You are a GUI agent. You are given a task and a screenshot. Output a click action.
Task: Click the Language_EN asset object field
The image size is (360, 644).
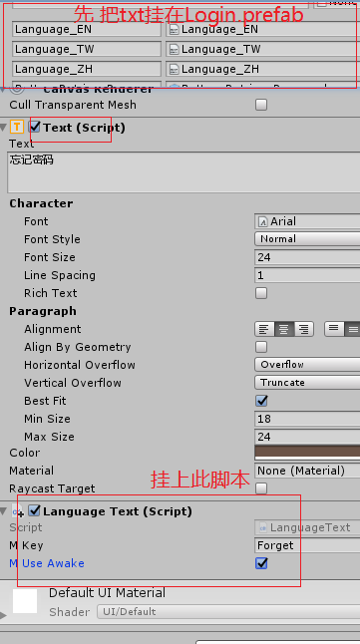click(x=263, y=29)
